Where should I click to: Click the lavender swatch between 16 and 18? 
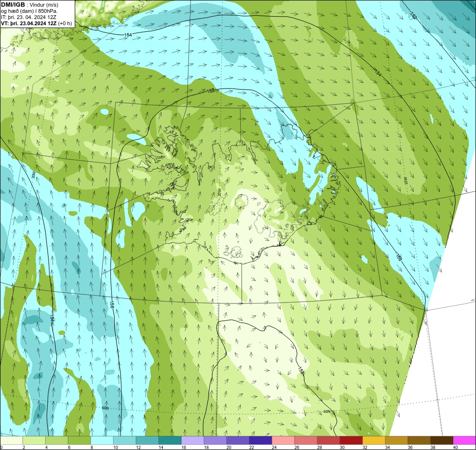point(192,440)
